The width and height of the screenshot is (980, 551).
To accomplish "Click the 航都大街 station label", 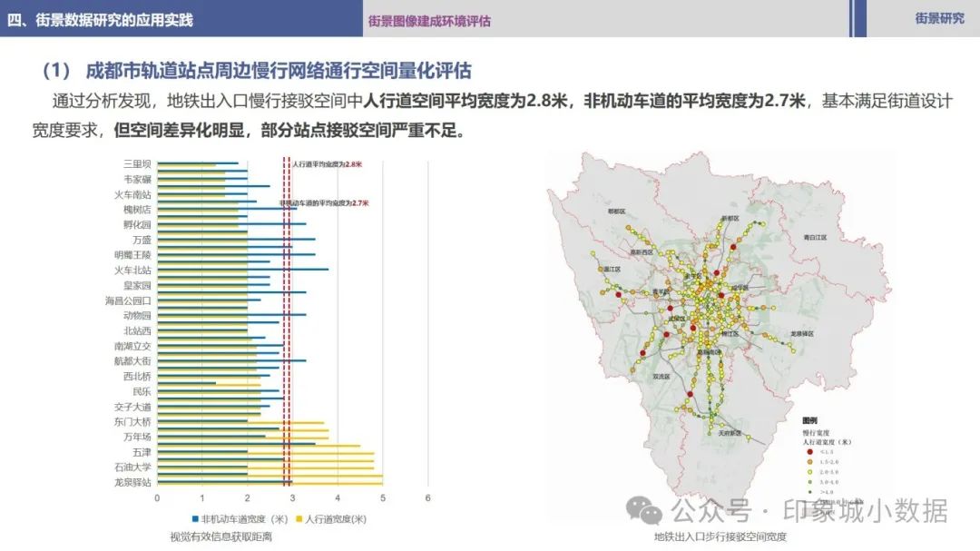I will pos(132,361).
